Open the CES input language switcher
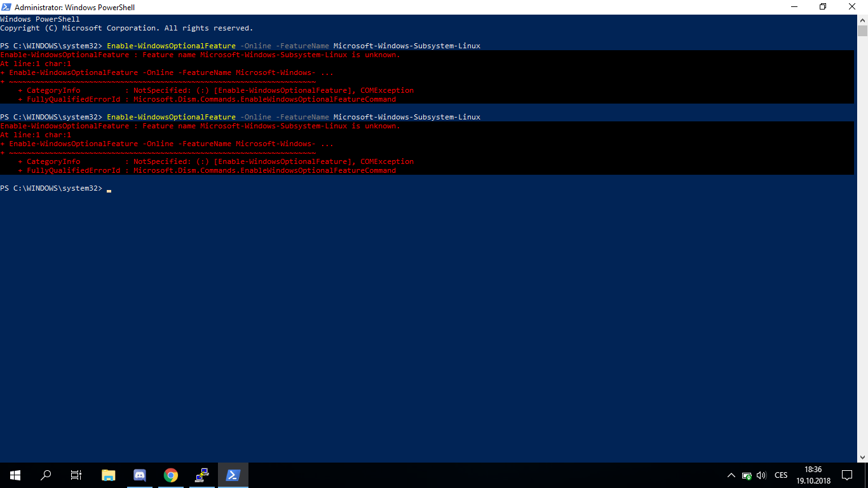This screenshot has width=868, height=488. point(781,475)
